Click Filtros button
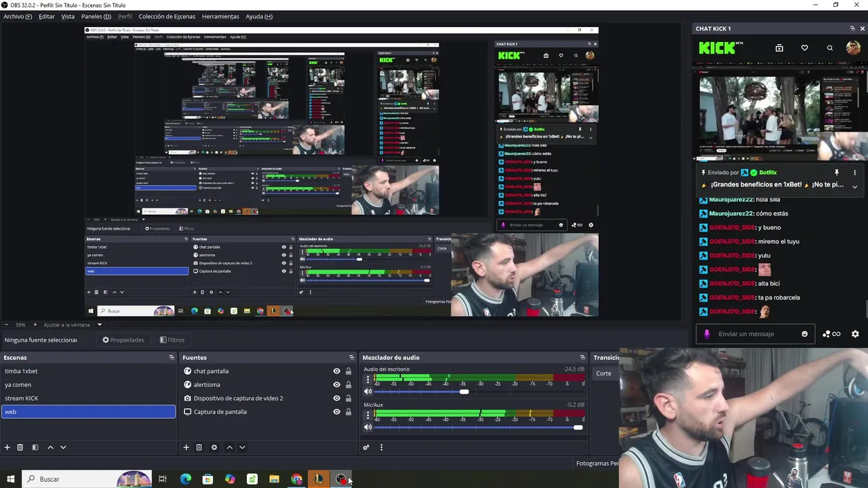 tap(172, 340)
